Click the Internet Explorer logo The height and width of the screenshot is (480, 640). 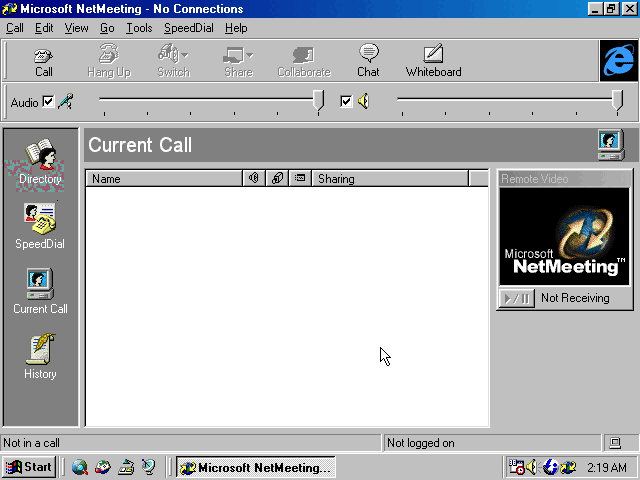[x=619, y=60]
